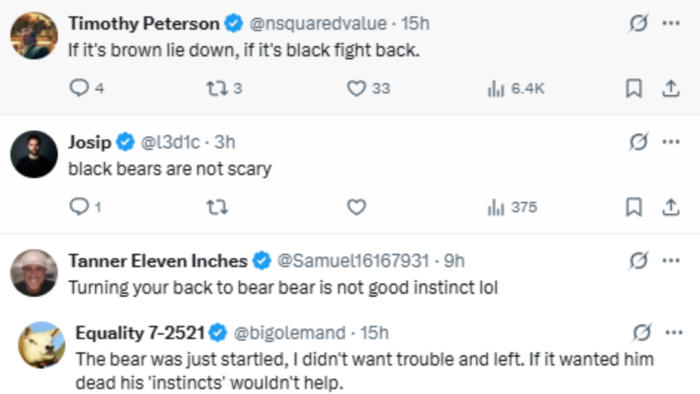
Task: Like Timothy Peterson's tweet with 33 likes
Action: point(368,88)
